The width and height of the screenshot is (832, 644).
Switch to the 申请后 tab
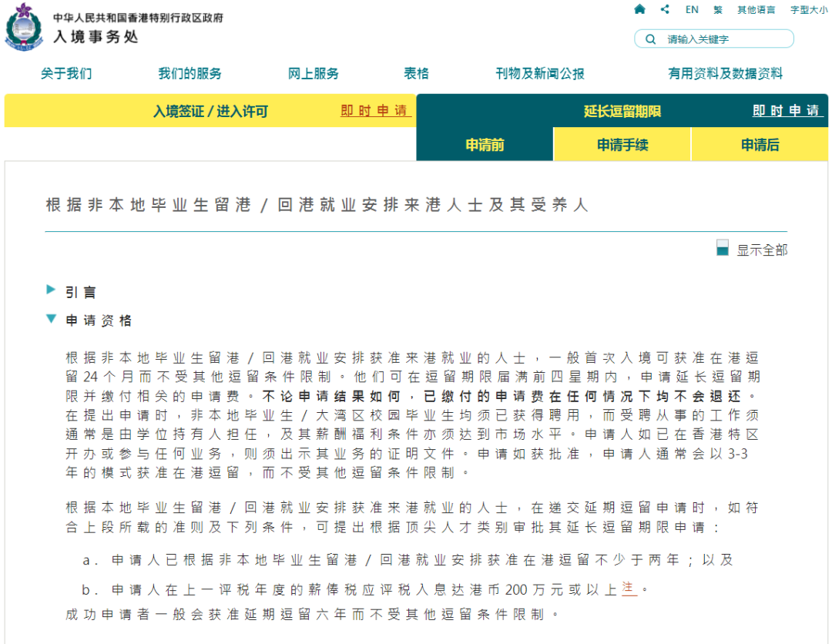(x=760, y=145)
